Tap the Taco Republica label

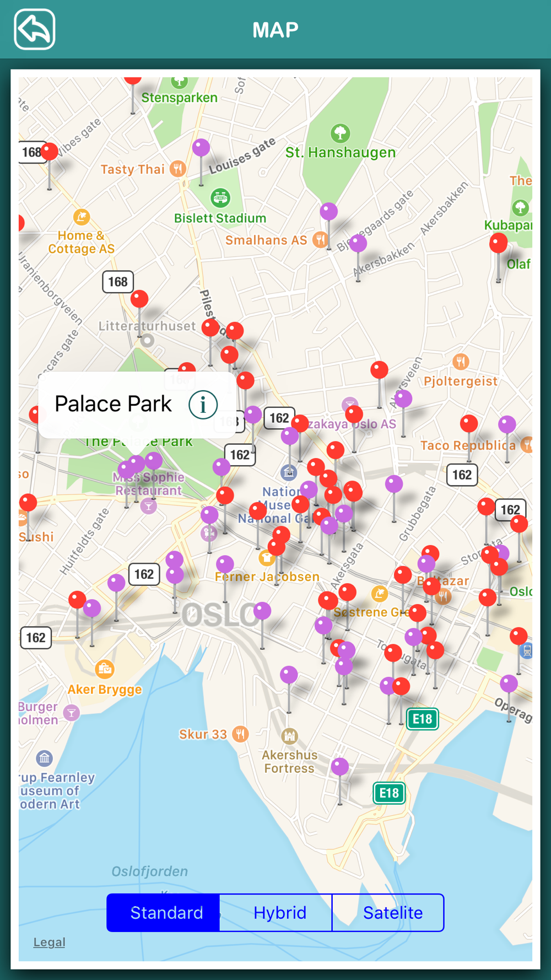coord(468,445)
